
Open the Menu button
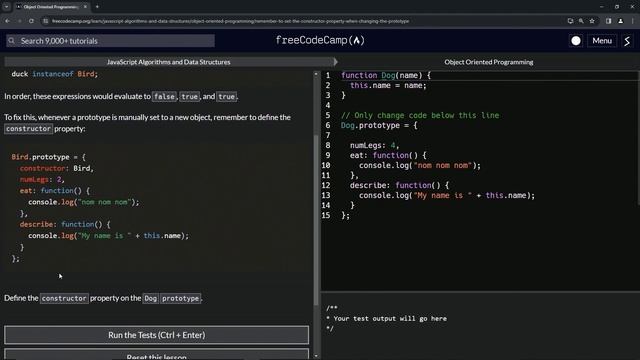coord(602,40)
